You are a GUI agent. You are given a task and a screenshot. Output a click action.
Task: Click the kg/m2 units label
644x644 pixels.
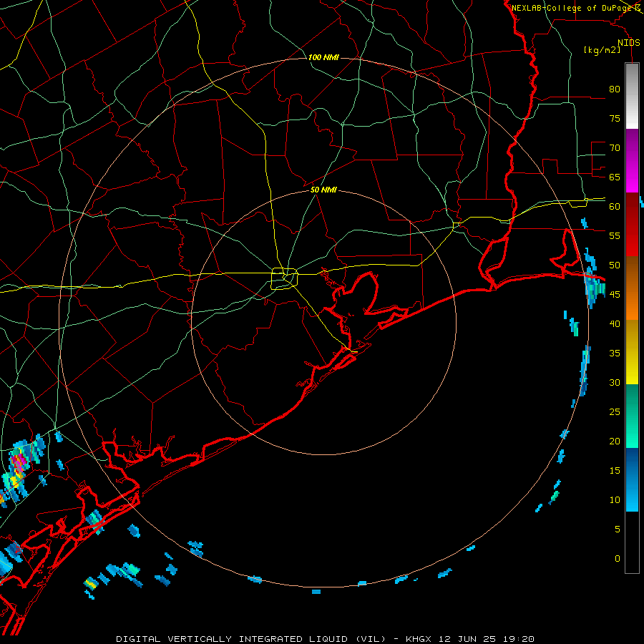click(602, 50)
